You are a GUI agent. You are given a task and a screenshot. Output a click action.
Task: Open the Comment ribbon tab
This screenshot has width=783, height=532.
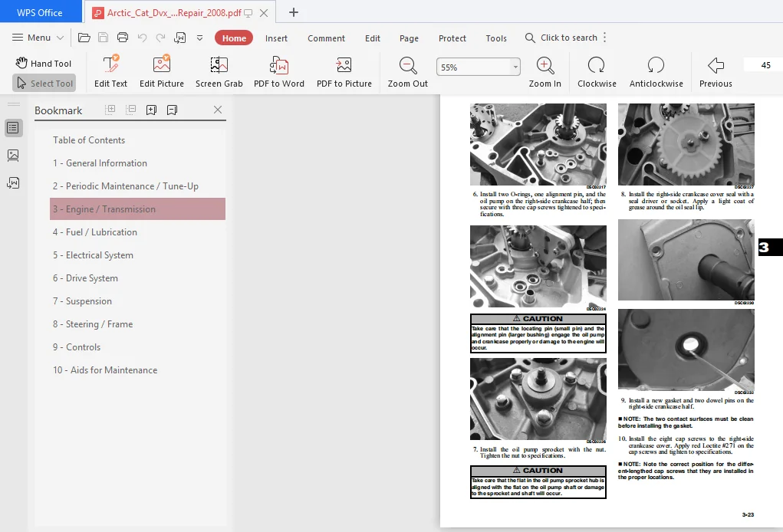(326, 38)
